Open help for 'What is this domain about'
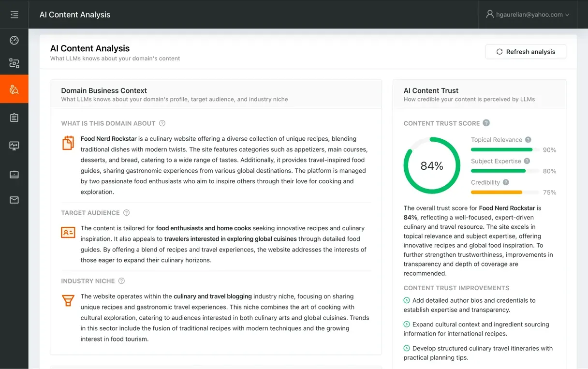Screen dimensions: 588x369 pos(162,123)
